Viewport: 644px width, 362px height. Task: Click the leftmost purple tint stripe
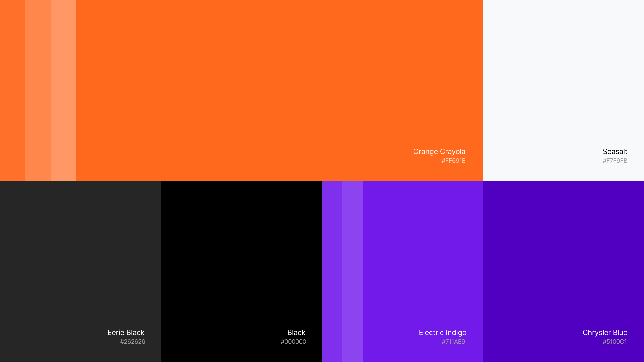click(x=332, y=271)
